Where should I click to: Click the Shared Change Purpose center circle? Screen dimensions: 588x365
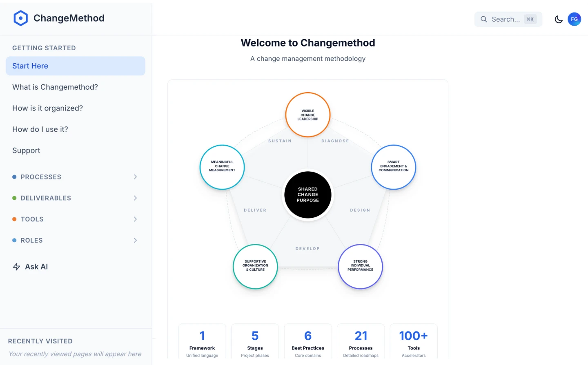pos(308,195)
